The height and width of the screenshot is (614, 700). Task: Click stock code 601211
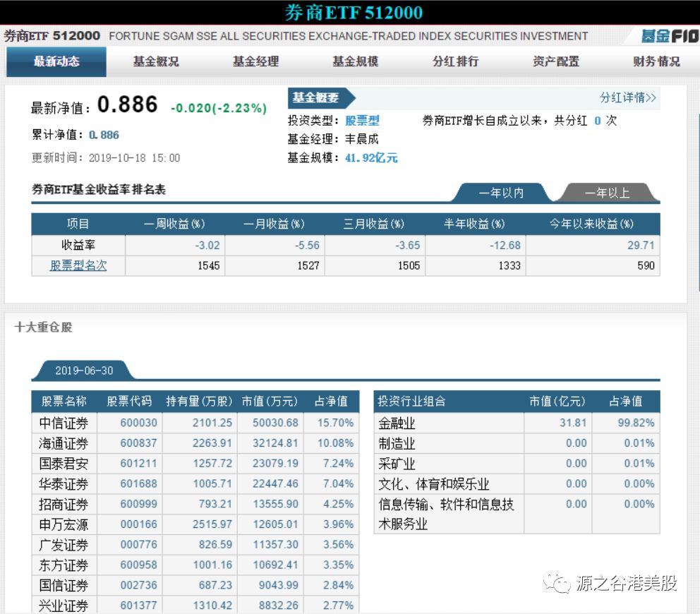138,464
